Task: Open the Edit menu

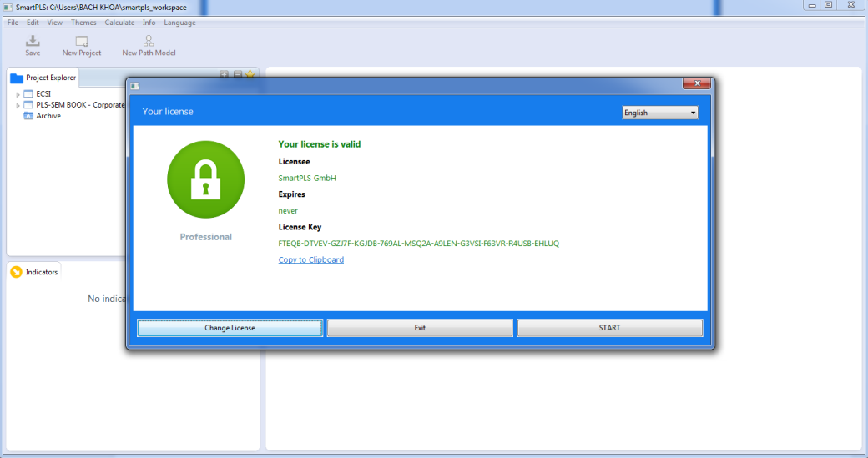Action: click(x=33, y=23)
